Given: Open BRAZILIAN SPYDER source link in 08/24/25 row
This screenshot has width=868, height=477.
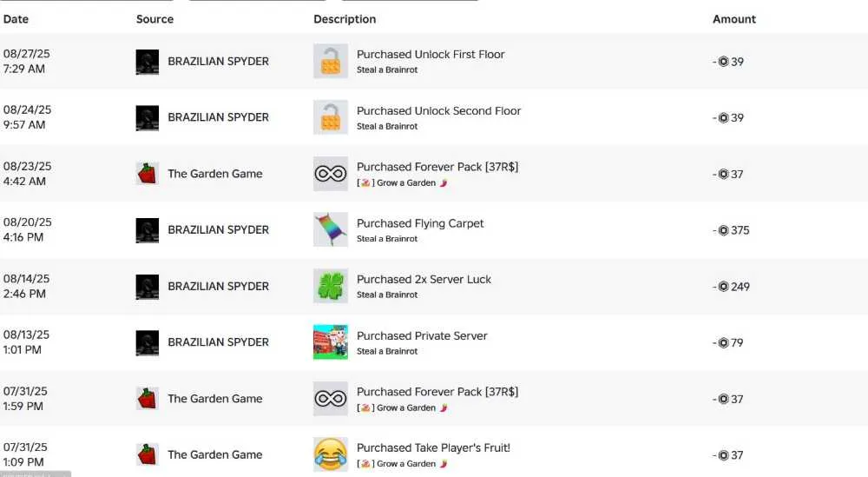Looking at the screenshot, I should pyautogui.click(x=218, y=117).
